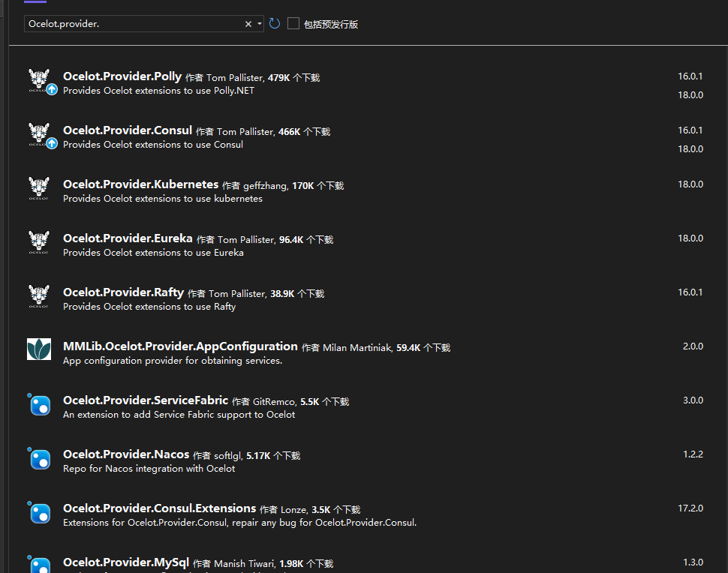Click the Kubernetes author text 'geffzhang'
The image size is (728, 573).
(x=265, y=185)
